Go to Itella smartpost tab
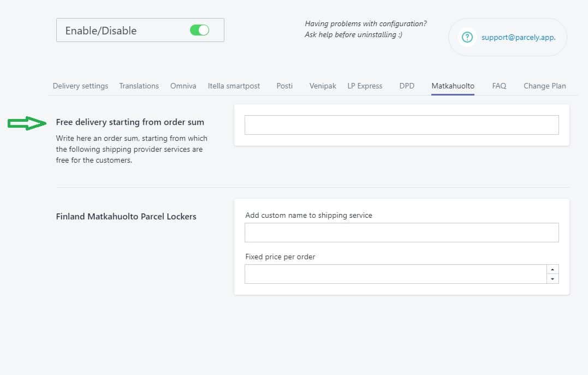 coord(234,86)
